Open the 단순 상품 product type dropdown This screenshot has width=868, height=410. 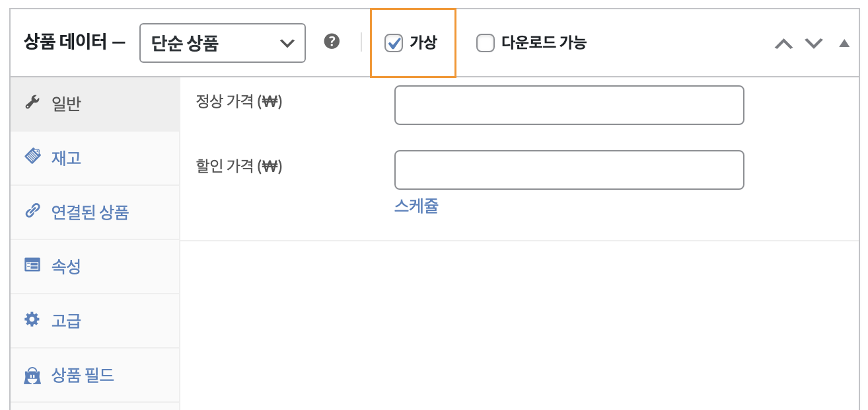pos(223,43)
